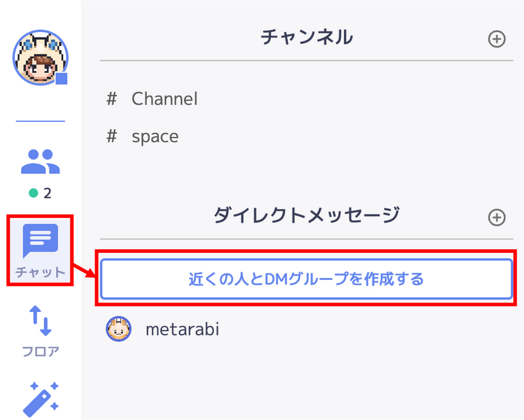Open the フロア floor switch arrows icon

(x=41, y=321)
